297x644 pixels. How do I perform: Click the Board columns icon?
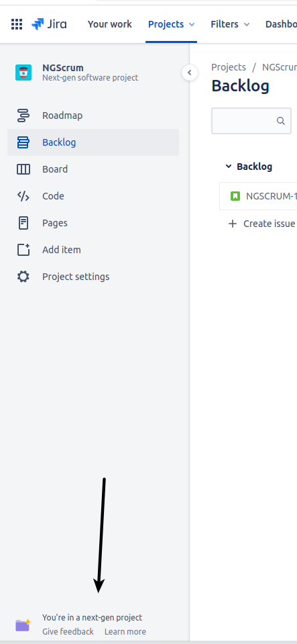pos(23,169)
